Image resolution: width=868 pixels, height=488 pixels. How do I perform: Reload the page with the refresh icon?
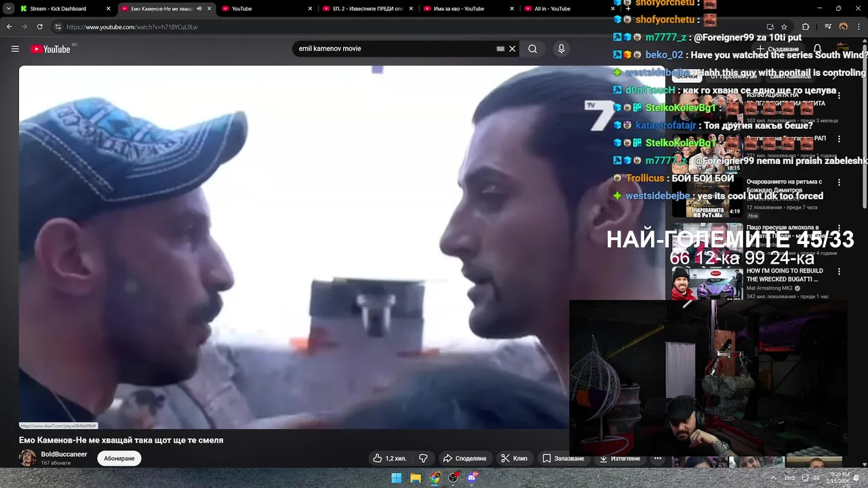[40, 27]
